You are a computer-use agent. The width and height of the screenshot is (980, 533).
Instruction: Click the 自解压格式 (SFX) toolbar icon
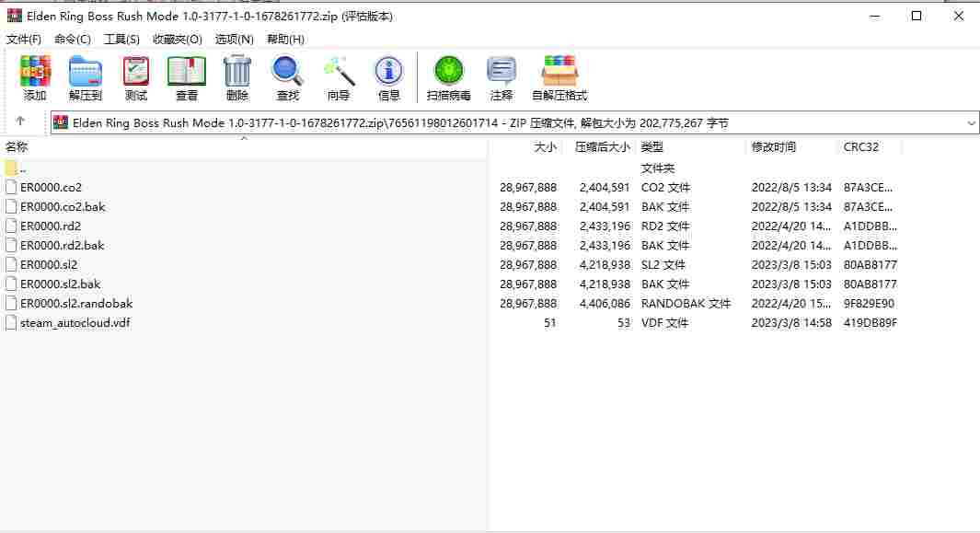[559, 71]
